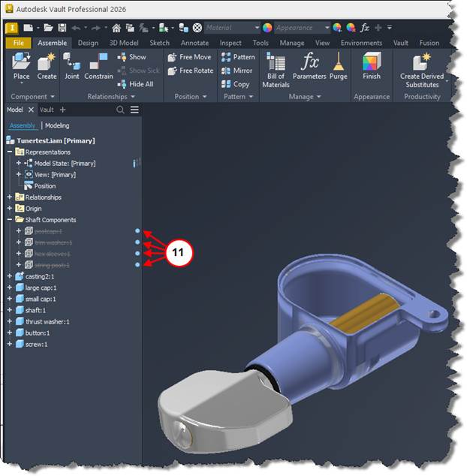Collapse the Shaft Components folder
This screenshot has height=476, width=467.
pyautogui.click(x=10, y=219)
